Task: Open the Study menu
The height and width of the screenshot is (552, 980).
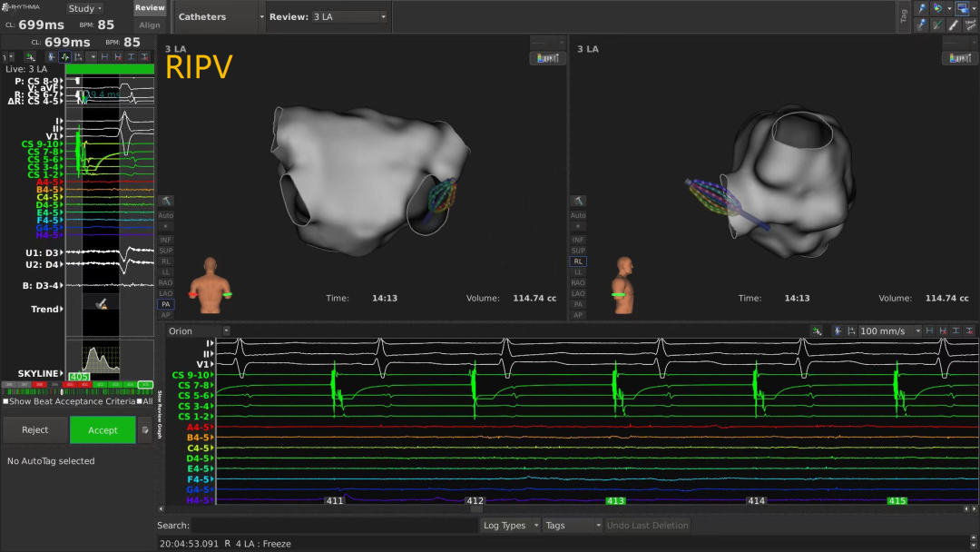Action: 85,8
